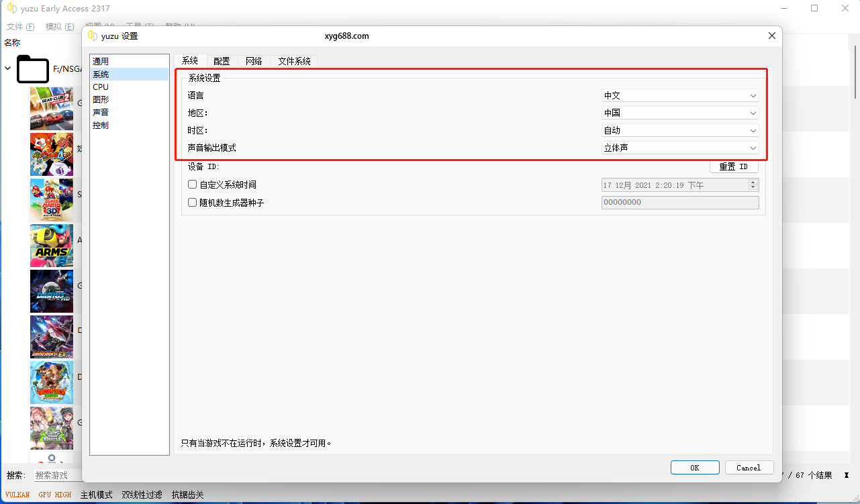Screen dimensions: 860x504
Task: Open the 时区 dropdown showing 自动
Action: [680, 130]
